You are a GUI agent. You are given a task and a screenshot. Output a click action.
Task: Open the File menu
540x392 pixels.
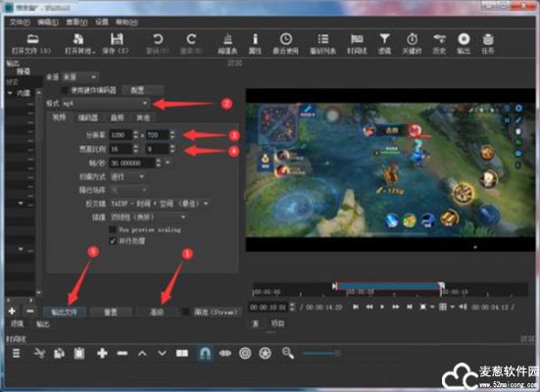point(20,22)
